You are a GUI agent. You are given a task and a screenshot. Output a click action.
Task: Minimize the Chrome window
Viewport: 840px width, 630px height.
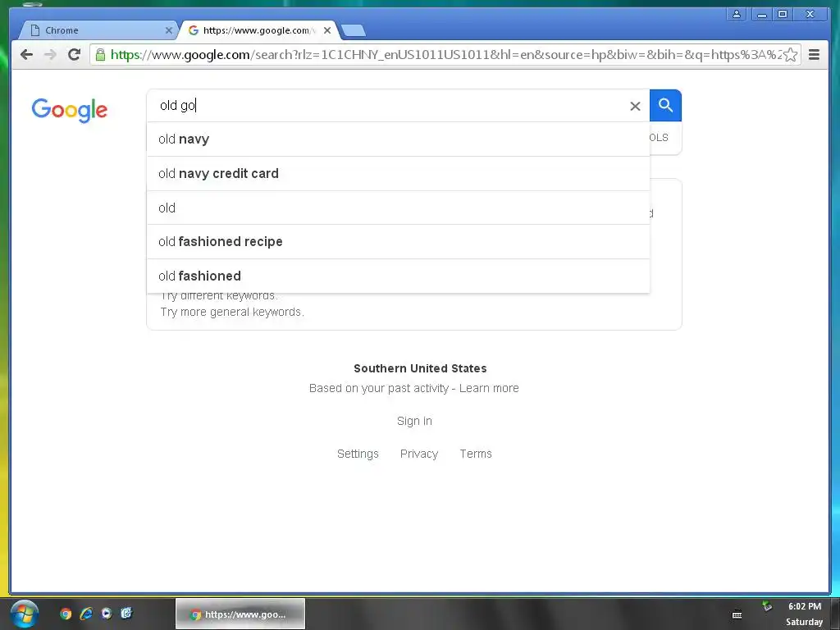pos(762,15)
